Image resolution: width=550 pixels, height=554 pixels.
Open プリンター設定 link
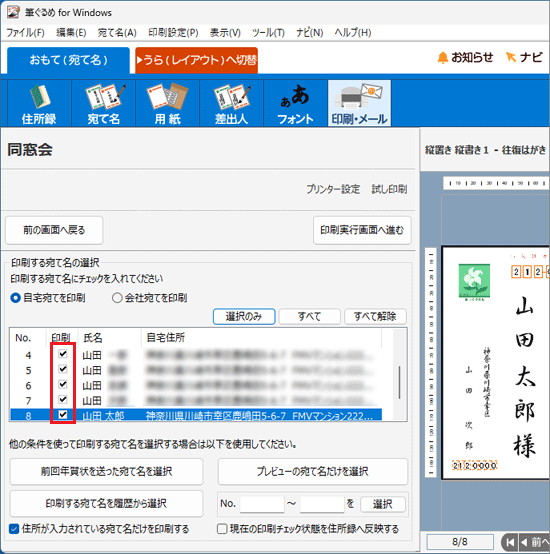(333, 189)
